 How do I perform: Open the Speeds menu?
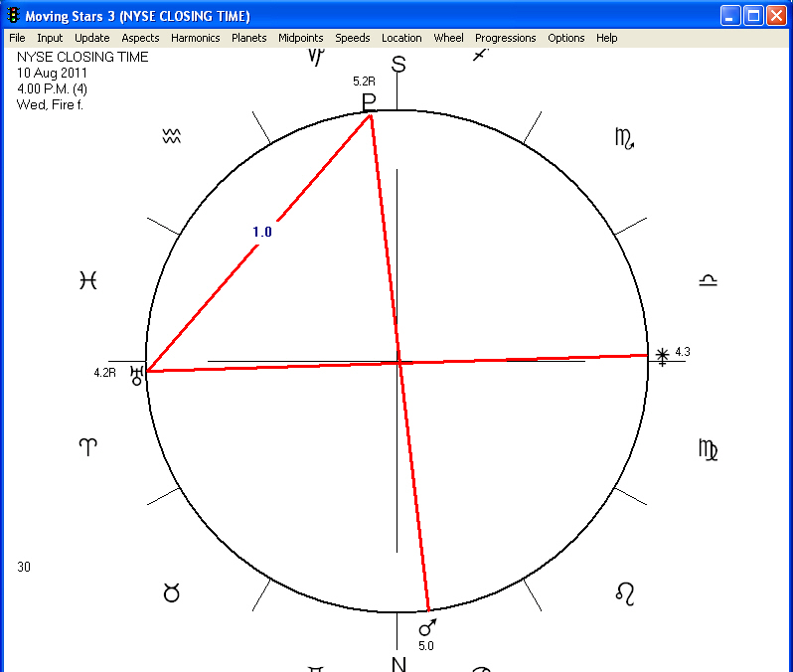click(x=353, y=38)
